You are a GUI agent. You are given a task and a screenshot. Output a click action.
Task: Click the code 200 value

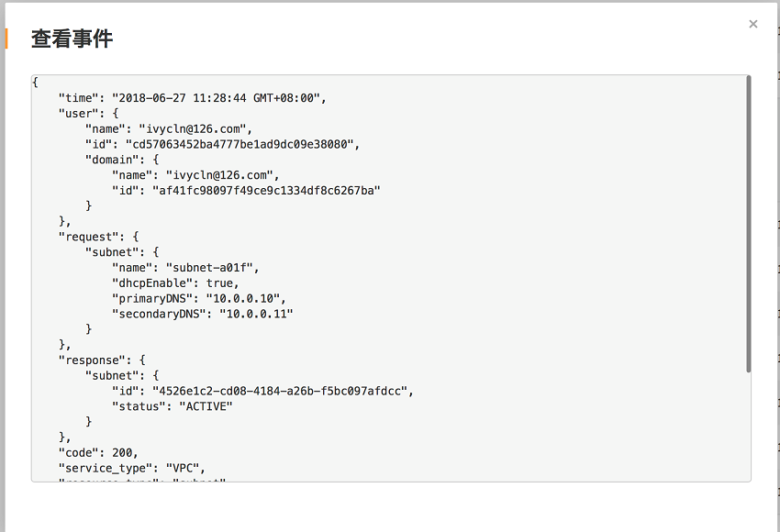[122, 452]
